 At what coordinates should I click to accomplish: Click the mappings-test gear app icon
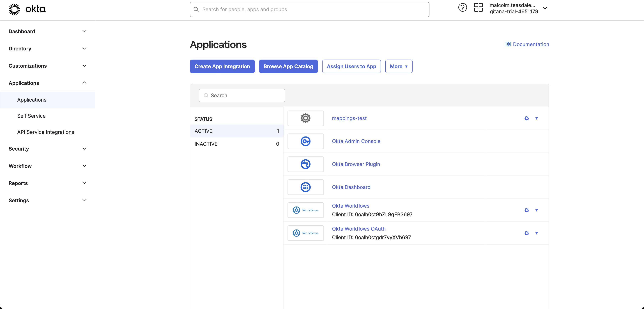[x=305, y=118]
